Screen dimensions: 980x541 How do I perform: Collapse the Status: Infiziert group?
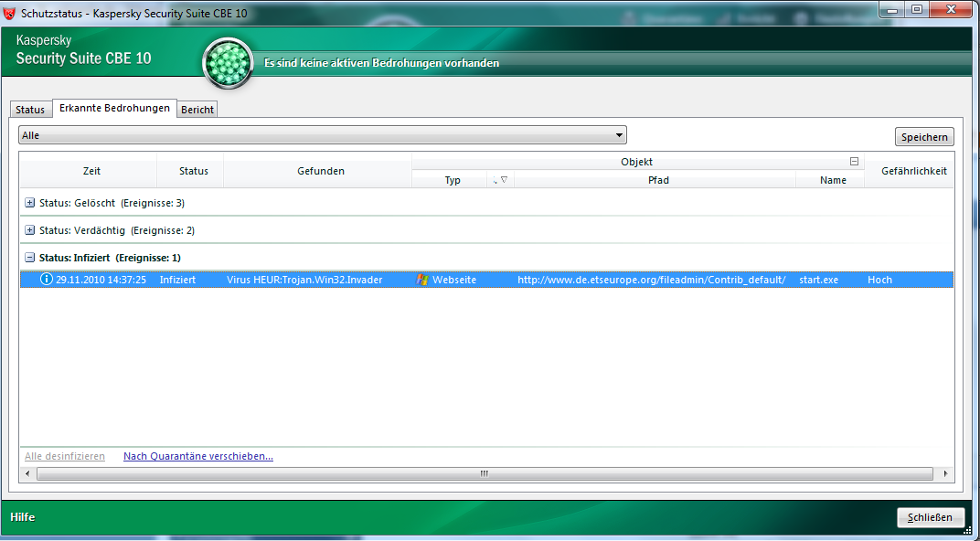pos(29,258)
